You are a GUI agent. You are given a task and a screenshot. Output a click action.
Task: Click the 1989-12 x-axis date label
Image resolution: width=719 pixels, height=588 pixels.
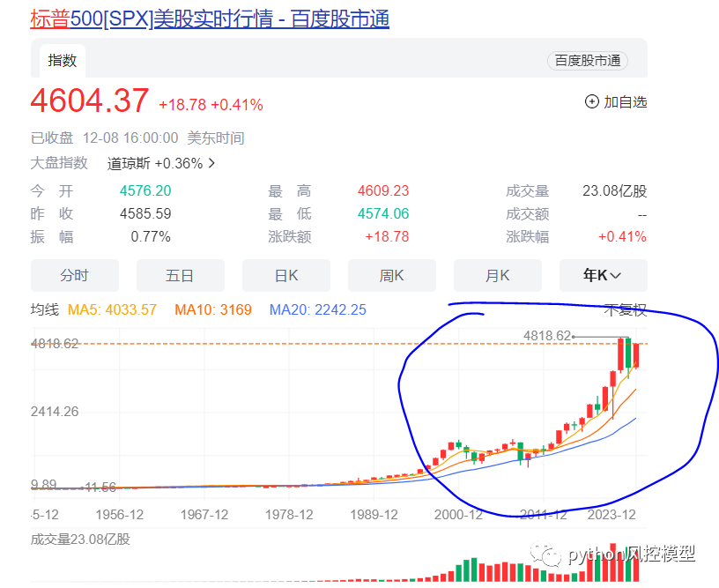coord(374,515)
